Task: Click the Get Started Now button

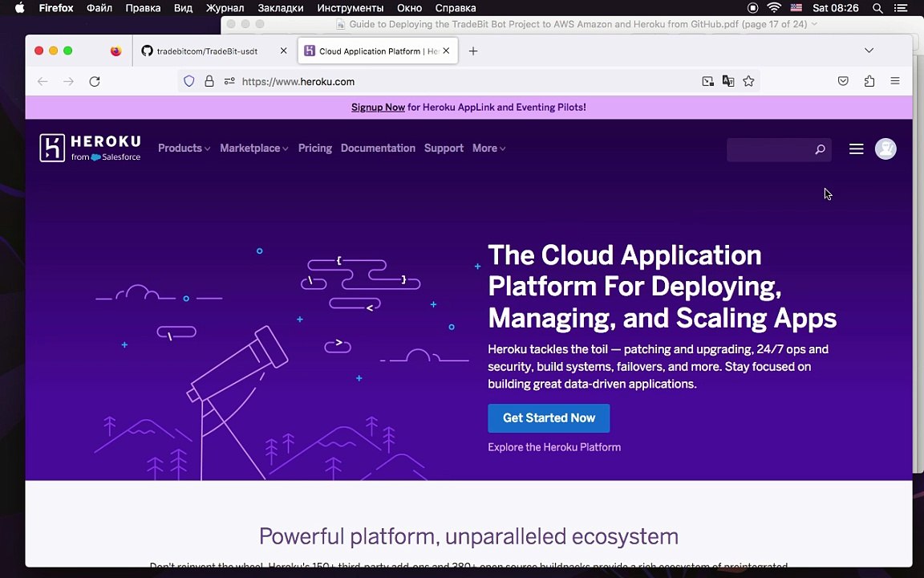Action: (549, 418)
